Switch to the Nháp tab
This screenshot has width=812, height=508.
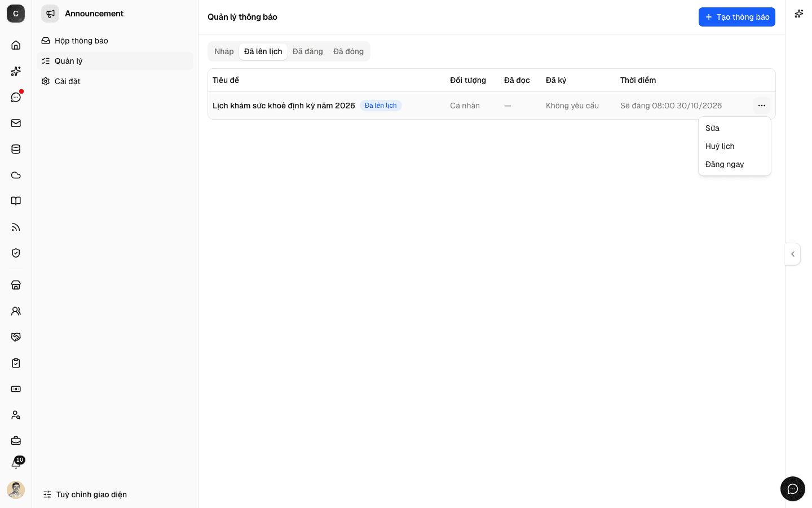tap(224, 51)
